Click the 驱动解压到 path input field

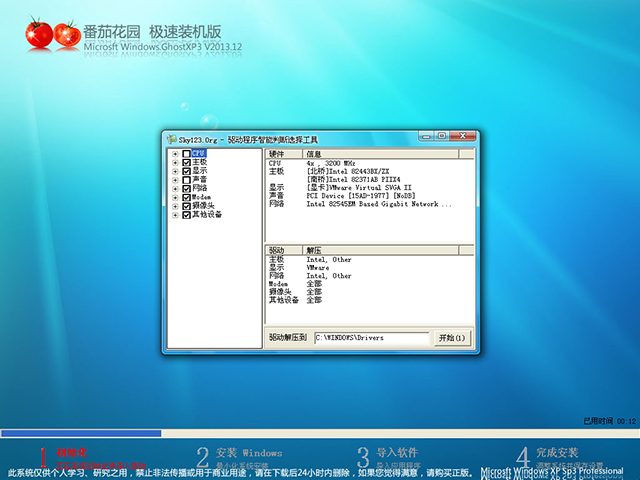371,339
